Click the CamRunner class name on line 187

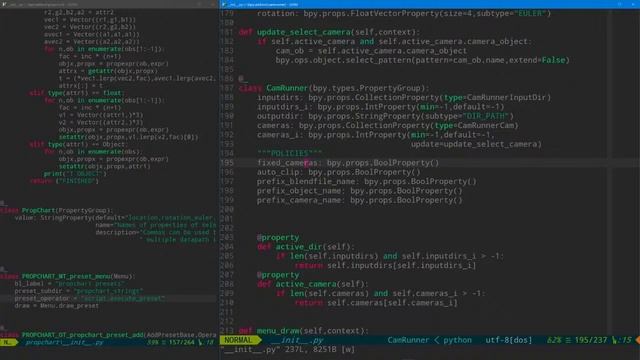coord(287,88)
